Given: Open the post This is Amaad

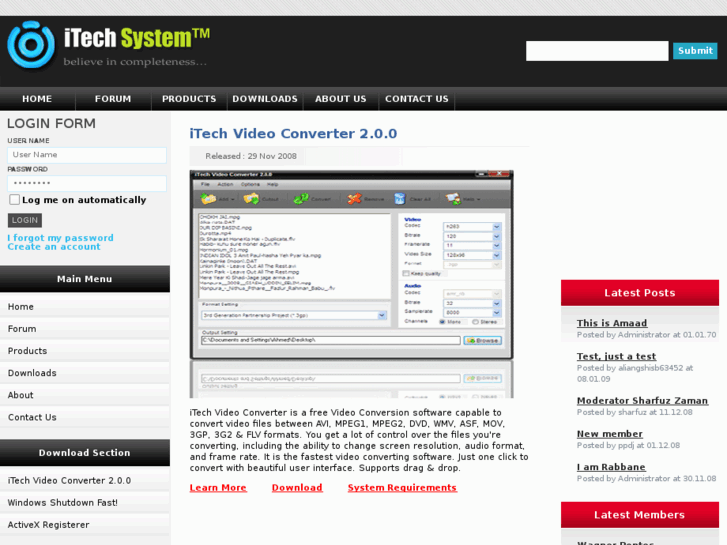Looking at the screenshot, I should [x=612, y=323].
